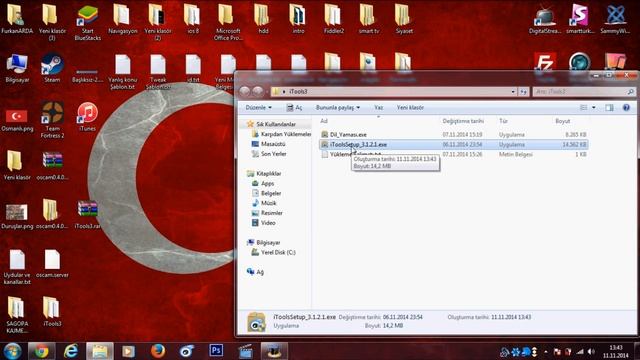Open Team Fortress 2 desktop shortcut
The image size is (640, 360).
[x=52, y=120]
